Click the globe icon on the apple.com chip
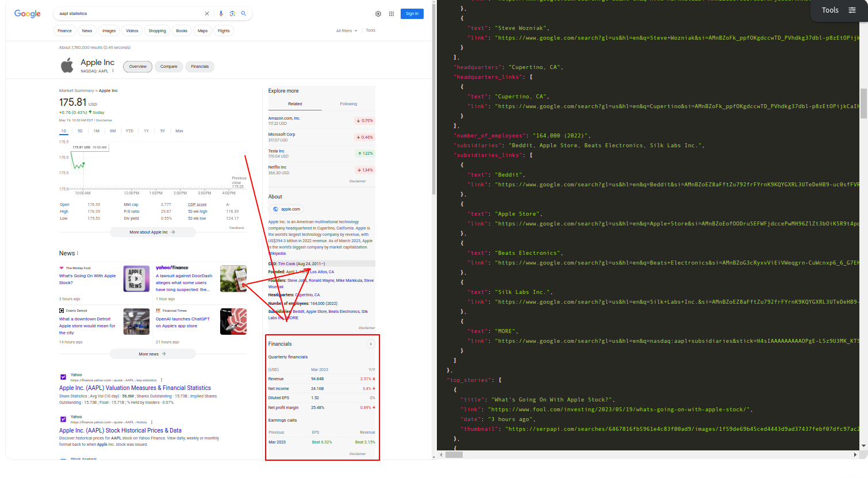The image size is (868, 478). click(275, 209)
